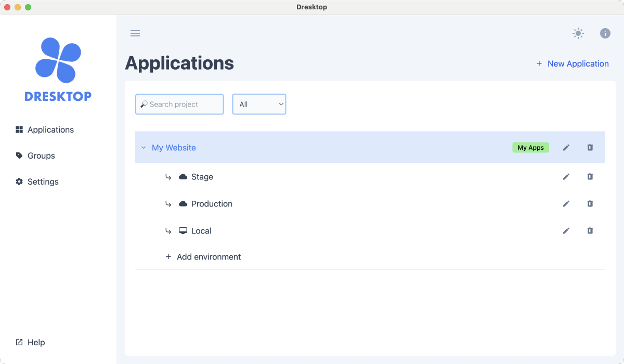This screenshot has width=624, height=364.
Task: Edit My Website using its pencil icon
Action: (x=566, y=148)
